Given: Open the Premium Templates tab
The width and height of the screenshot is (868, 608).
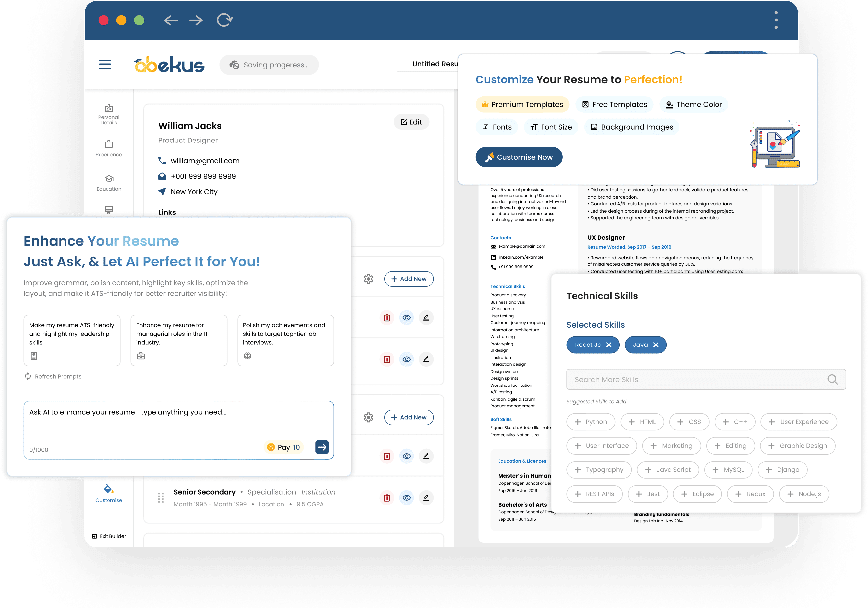Looking at the screenshot, I should pos(522,104).
